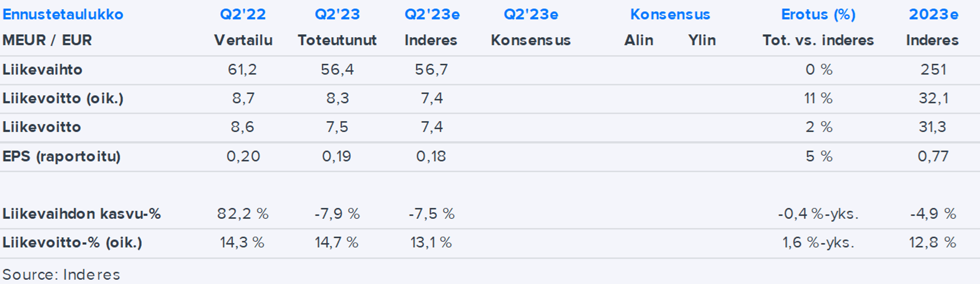The width and height of the screenshot is (980, 284).
Task: Click the Ennustetaulukko table title
Action: tap(63, 15)
